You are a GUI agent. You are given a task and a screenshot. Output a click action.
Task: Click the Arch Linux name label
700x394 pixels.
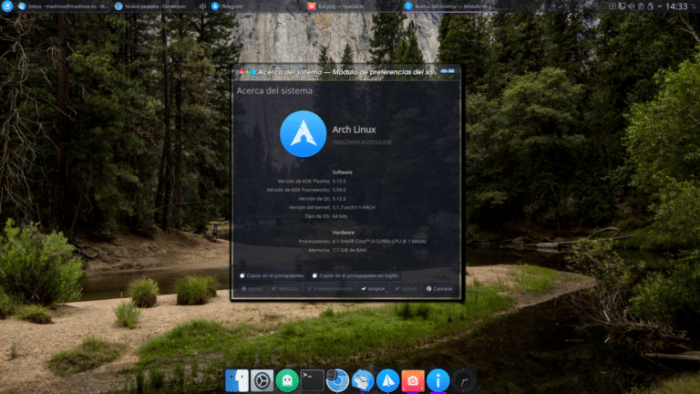(x=354, y=129)
